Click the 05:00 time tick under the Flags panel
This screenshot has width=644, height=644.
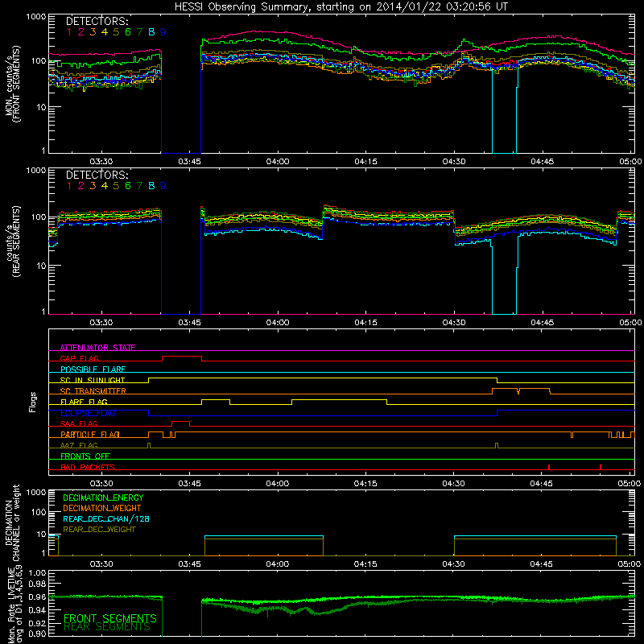(x=630, y=484)
